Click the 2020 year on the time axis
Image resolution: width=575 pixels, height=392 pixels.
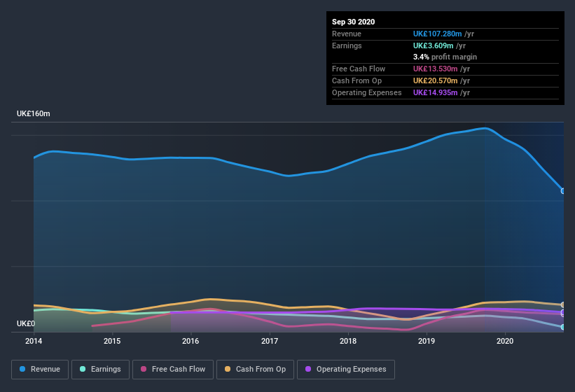(505, 341)
